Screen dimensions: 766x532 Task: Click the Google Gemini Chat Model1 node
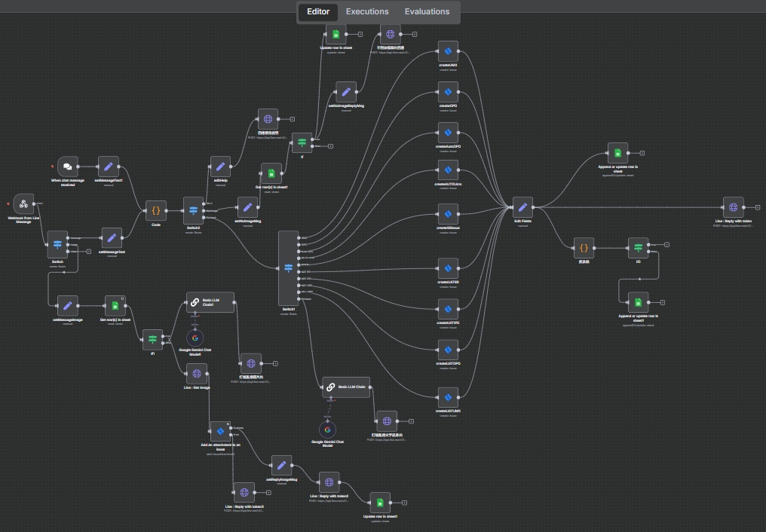point(195,338)
